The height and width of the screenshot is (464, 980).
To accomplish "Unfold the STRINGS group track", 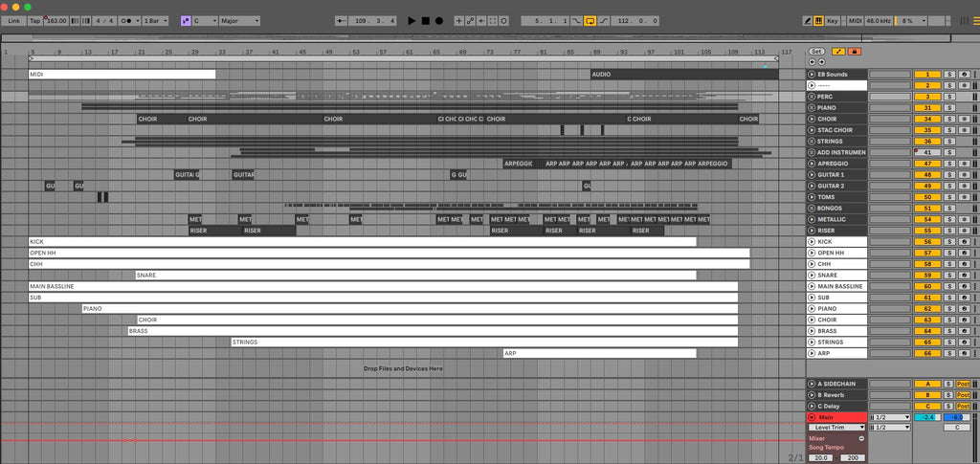I will [x=812, y=142].
